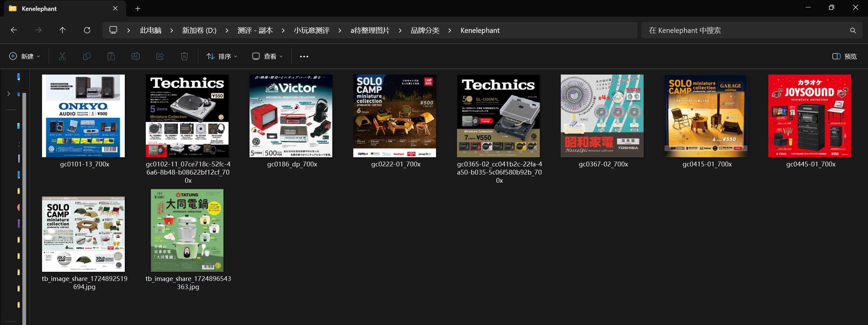Open the three-dots more options menu
868x325 pixels.
click(x=304, y=56)
